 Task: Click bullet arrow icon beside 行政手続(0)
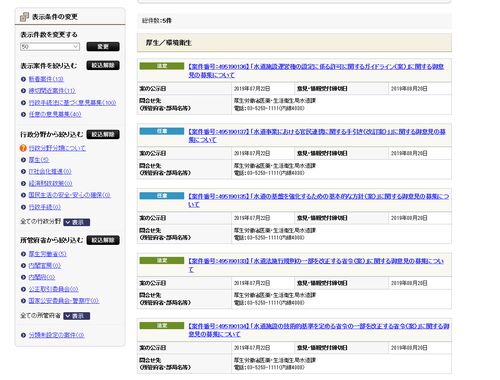point(23,207)
